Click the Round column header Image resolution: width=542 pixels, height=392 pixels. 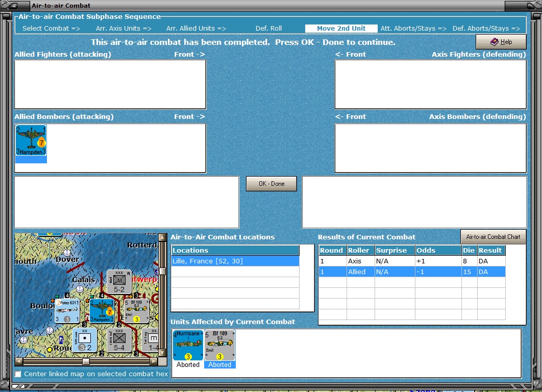[x=333, y=250]
